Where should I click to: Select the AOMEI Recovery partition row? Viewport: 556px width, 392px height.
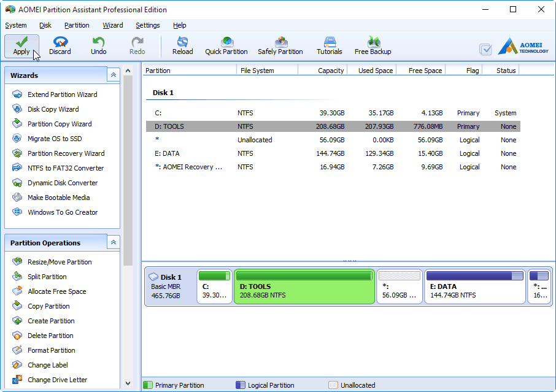click(333, 167)
